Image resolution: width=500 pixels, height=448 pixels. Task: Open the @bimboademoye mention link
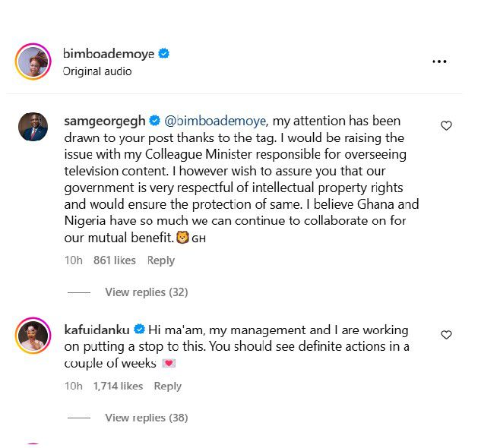216,121
